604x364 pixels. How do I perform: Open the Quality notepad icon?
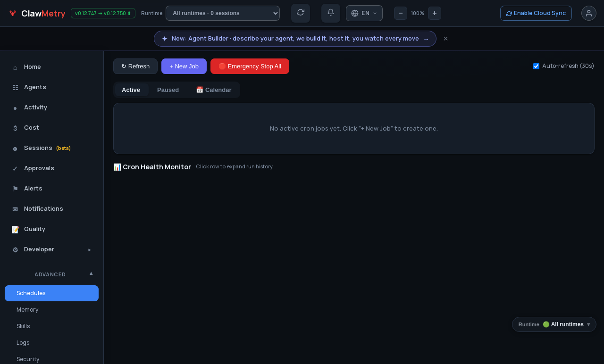pos(15,229)
